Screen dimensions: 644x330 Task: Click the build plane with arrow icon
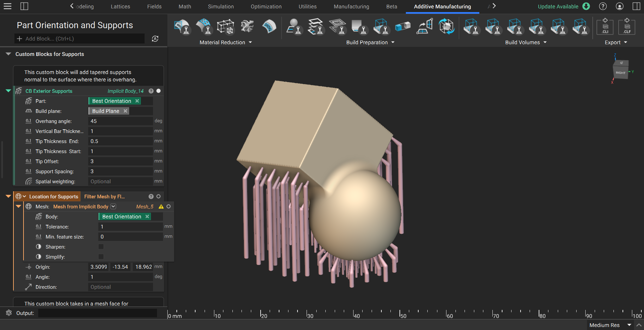[425, 26]
